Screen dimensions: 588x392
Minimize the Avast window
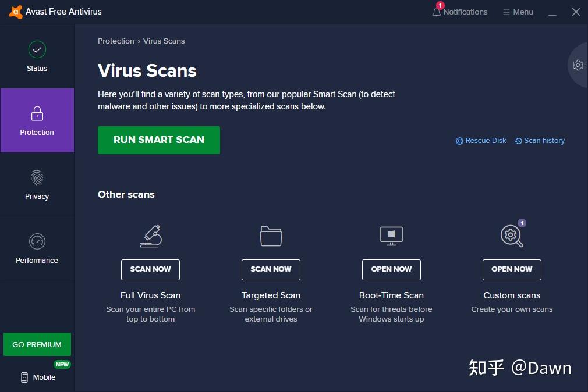coord(552,12)
